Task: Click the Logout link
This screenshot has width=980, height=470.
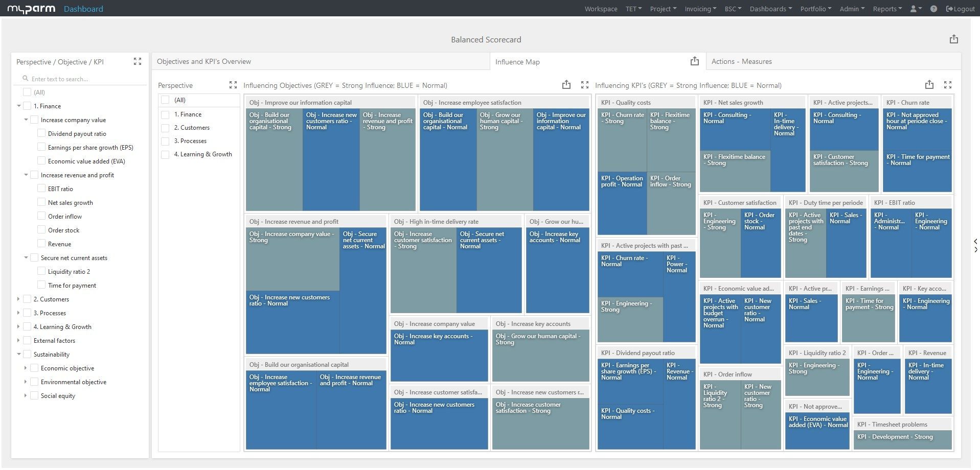Action: [960, 9]
